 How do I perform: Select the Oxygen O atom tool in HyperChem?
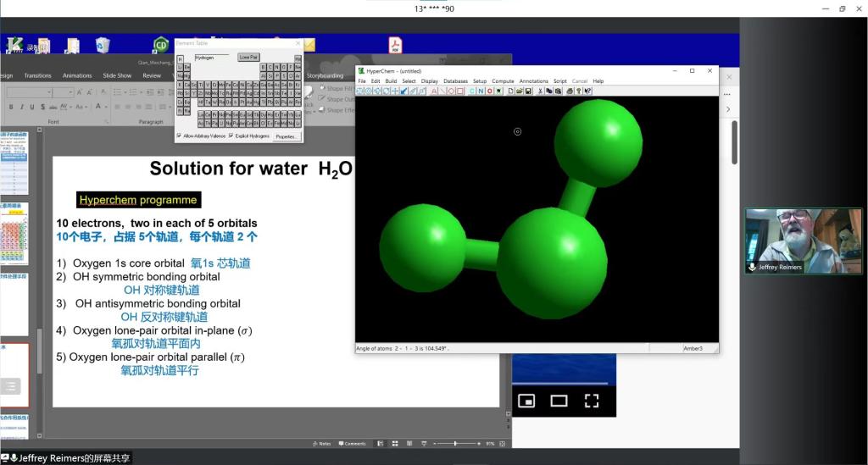[489, 91]
